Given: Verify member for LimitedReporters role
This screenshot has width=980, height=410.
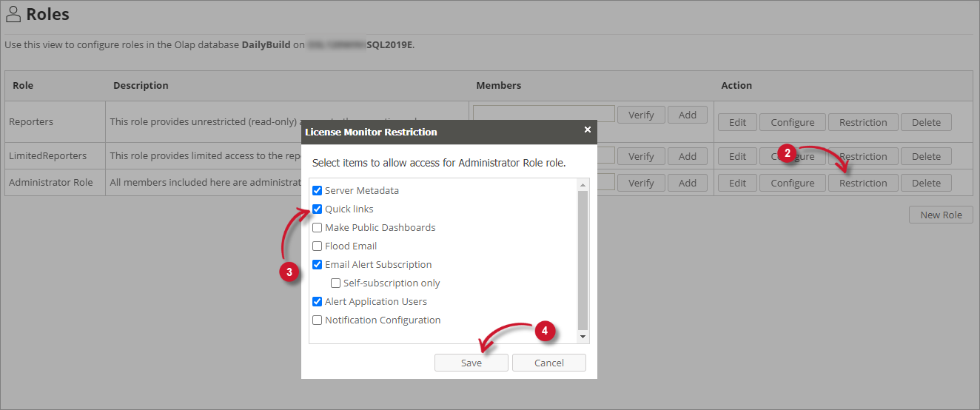Looking at the screenshot, I should (x=641, y=156).
